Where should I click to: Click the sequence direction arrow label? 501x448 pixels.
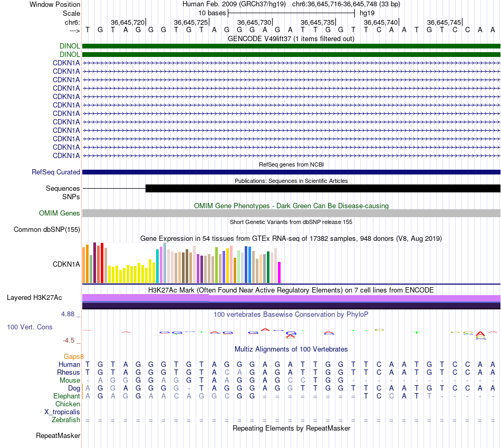tap(74, 31)
